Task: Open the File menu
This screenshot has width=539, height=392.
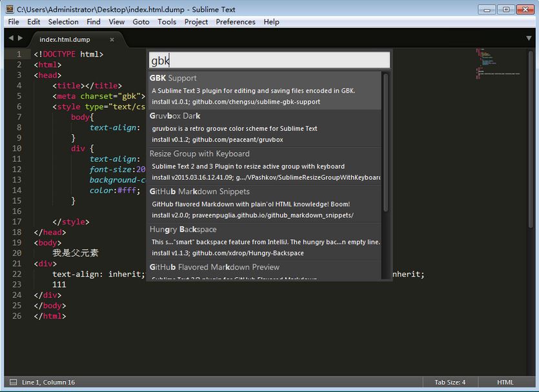Action: [x=14, y=22]
